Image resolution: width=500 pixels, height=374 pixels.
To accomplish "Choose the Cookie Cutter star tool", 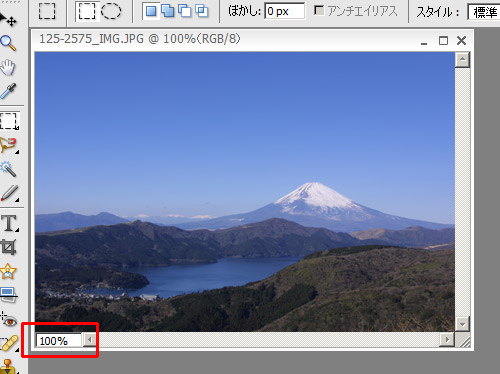I will click(x=8, y=271).
